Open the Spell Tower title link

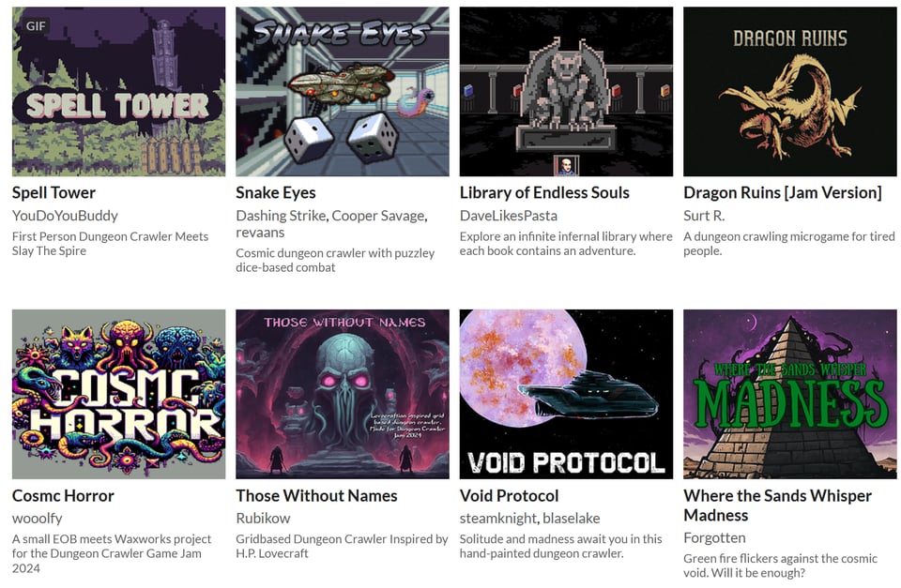pos(54,193)
